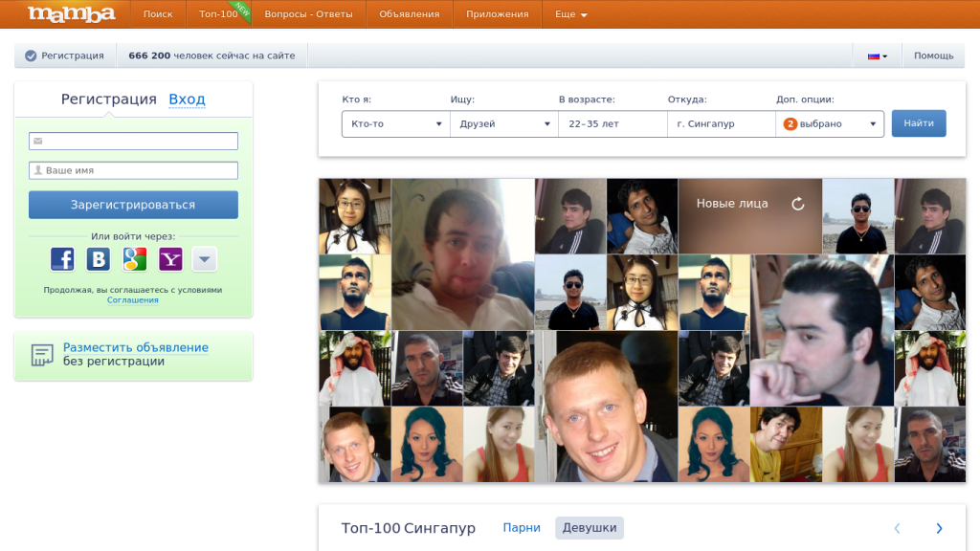The width and height of the screenshot is (980, 551).
Task: Open the large smiling blond man photo
Action: coord(606,406)
